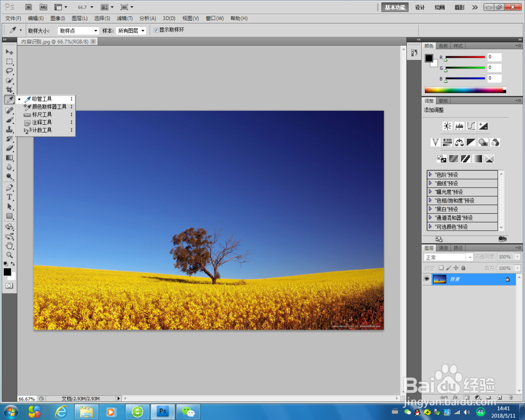Viewport: 525px width, 420px height.
Task: Add a Color Balance adjustment (scales icon)
Action: click(459, 142)
